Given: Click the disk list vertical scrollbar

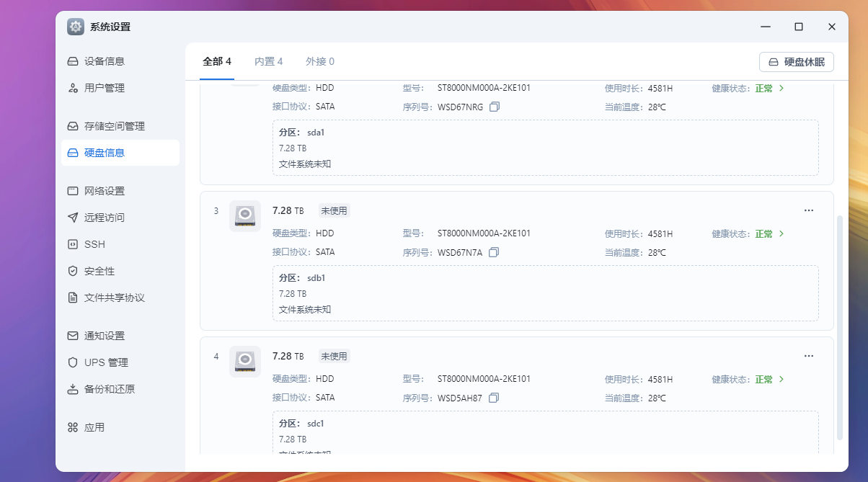Looking at the screenshot, I should [x=839, y=327].
